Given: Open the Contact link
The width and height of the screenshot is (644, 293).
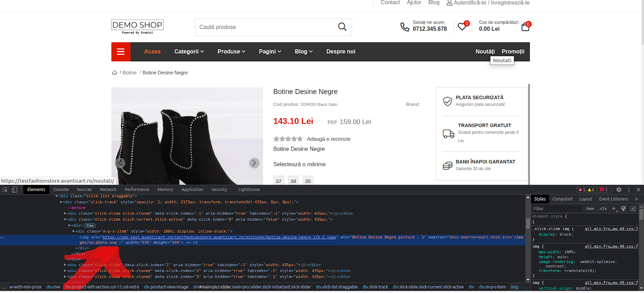Looking at the screenshot, I should 390,3.
